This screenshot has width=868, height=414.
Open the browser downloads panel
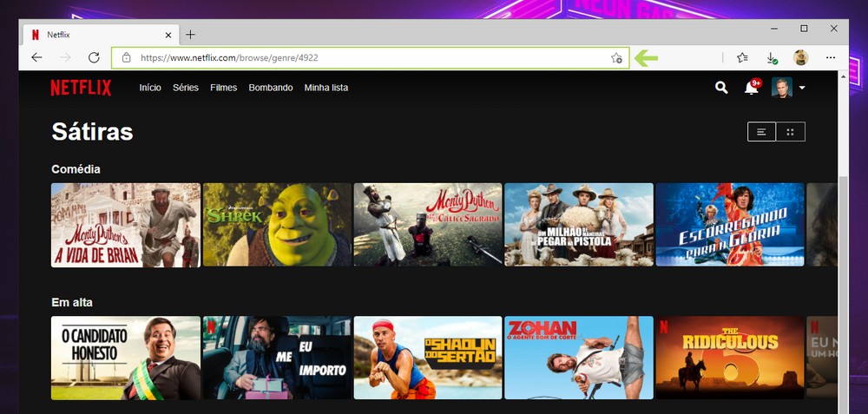click(x=771, y=57)
